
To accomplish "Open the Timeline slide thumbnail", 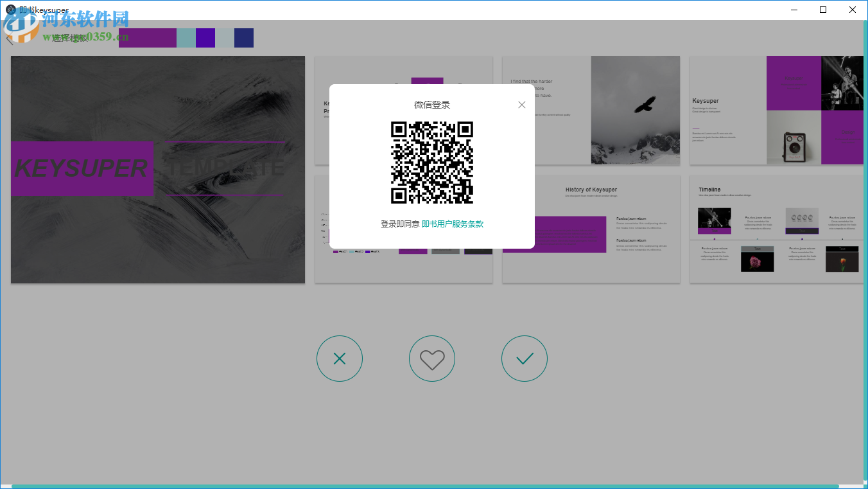I will [x=777, y=229].
